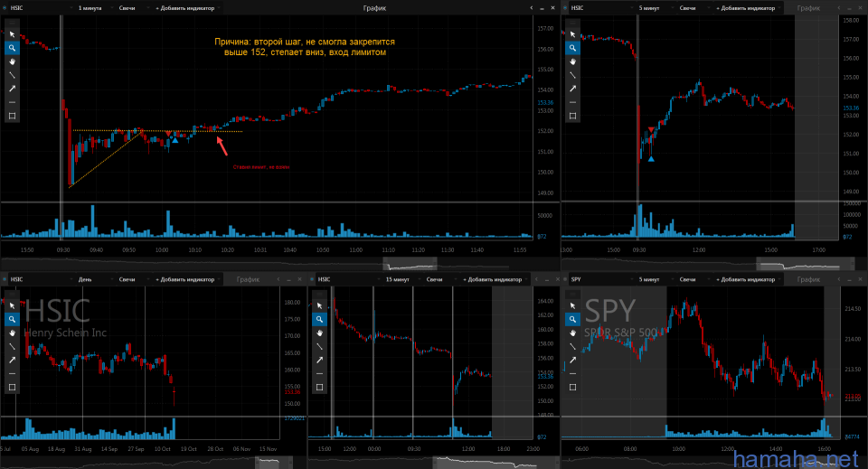Switch to the 'График' tab of the daily HSIC chart
The image size is (868, 469).
[x=248, y=279]
